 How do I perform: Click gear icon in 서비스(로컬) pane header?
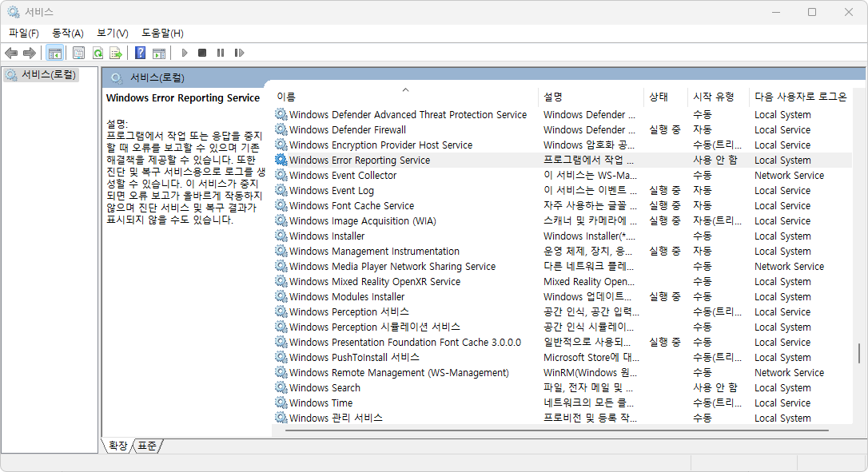pyautogui.click(x=116, y=77)
